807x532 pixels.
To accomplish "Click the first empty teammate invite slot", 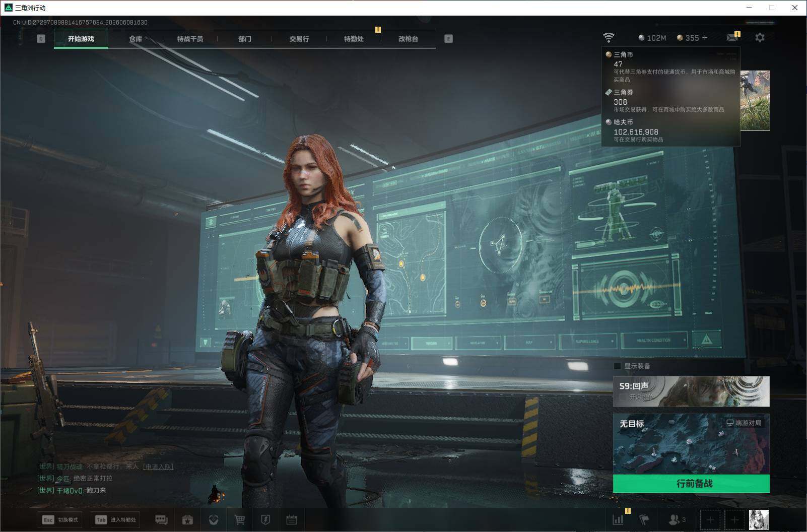I will 710,519.
